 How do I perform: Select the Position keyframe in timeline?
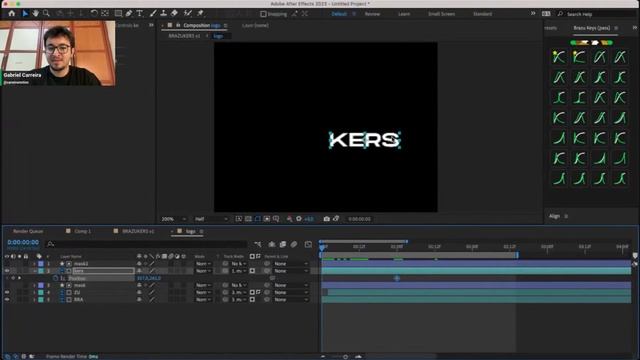tap(397, 278)
